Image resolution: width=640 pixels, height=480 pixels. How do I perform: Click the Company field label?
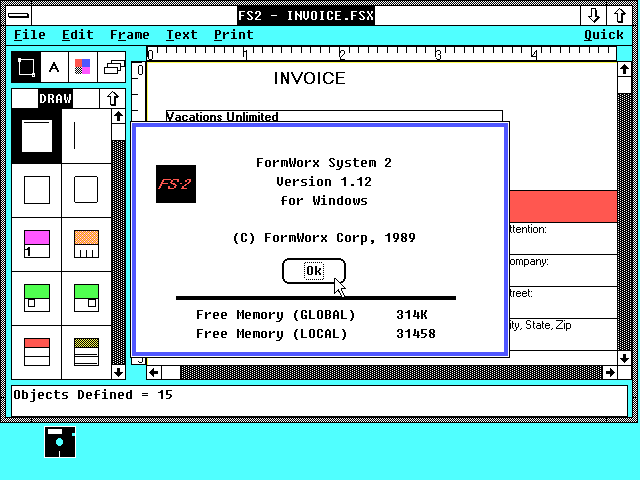(529, 262)
